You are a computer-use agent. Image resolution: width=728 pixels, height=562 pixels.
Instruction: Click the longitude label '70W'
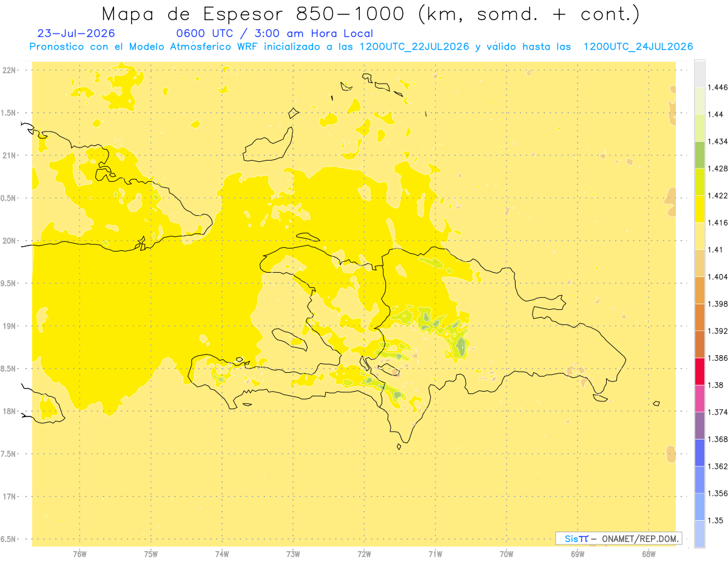(507, 554)
